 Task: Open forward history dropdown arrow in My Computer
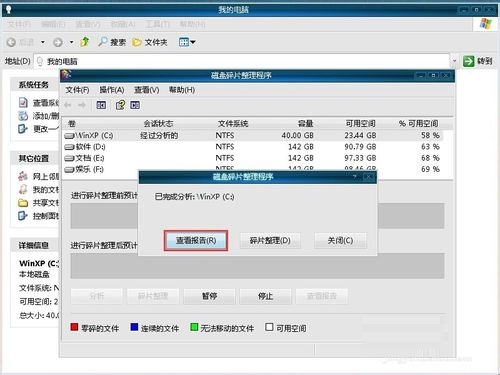tap(71, 42)
